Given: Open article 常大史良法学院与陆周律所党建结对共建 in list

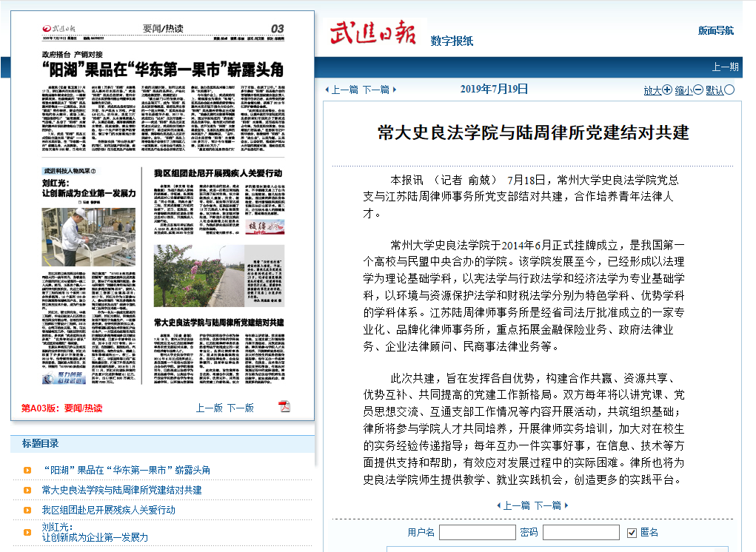Looking at the screenshot, I should 122,491.
